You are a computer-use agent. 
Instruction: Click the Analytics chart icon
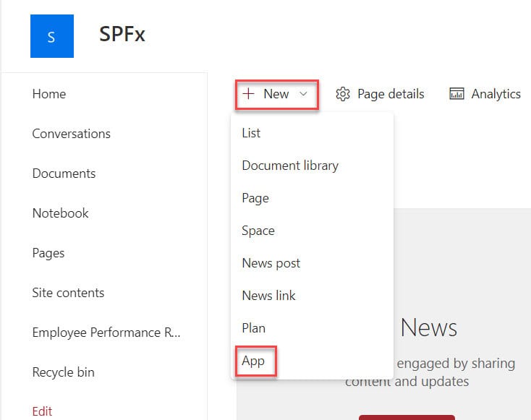coord(456,94)
